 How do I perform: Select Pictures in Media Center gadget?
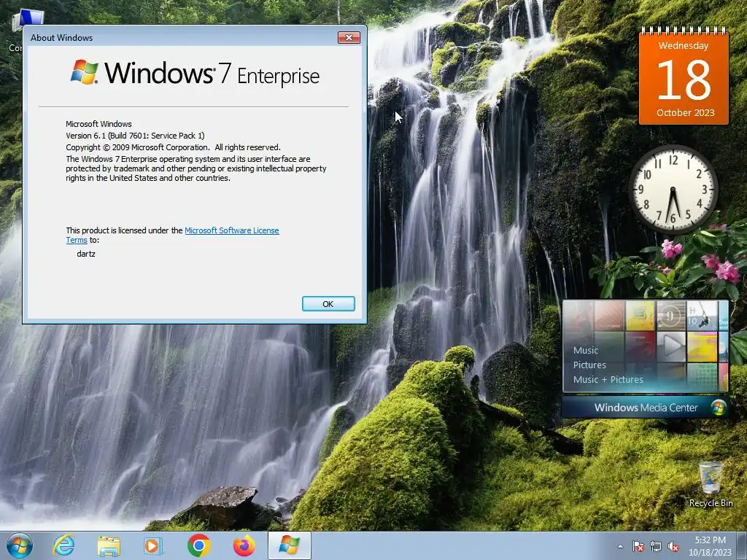point(589,365)
